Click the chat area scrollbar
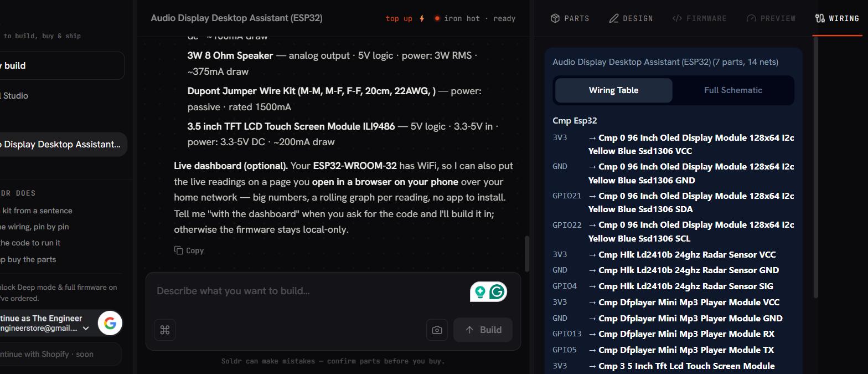Viewport: 868px width, 374px height. pos(526,254)
